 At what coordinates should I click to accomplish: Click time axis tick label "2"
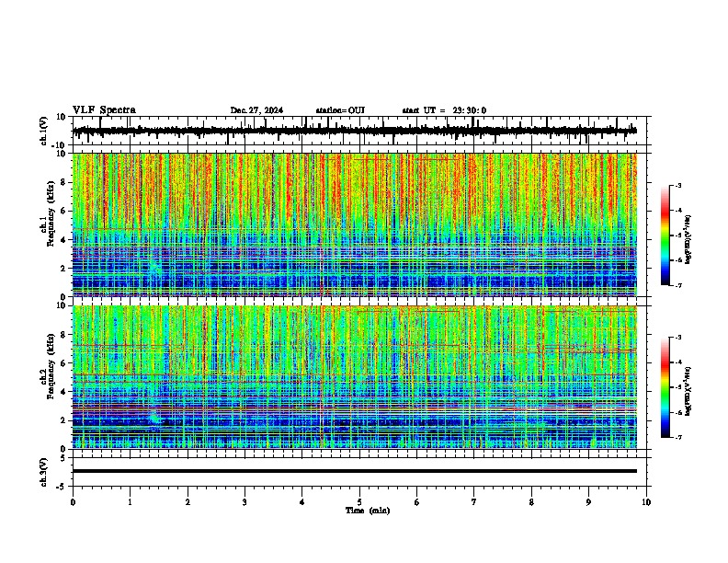(x=188, y=502)
